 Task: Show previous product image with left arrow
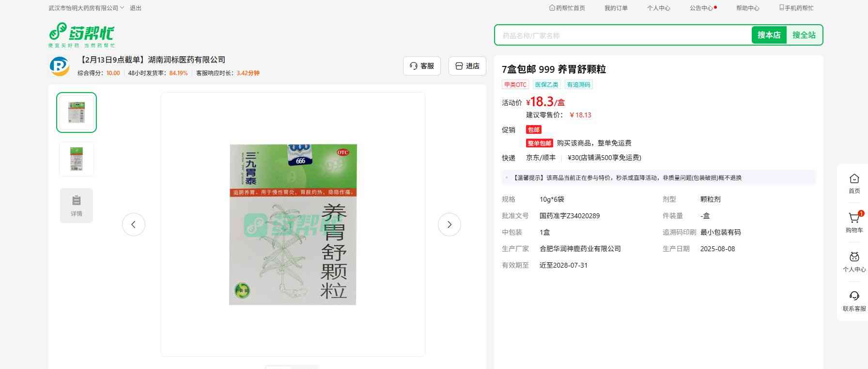(x=134, y=225)
